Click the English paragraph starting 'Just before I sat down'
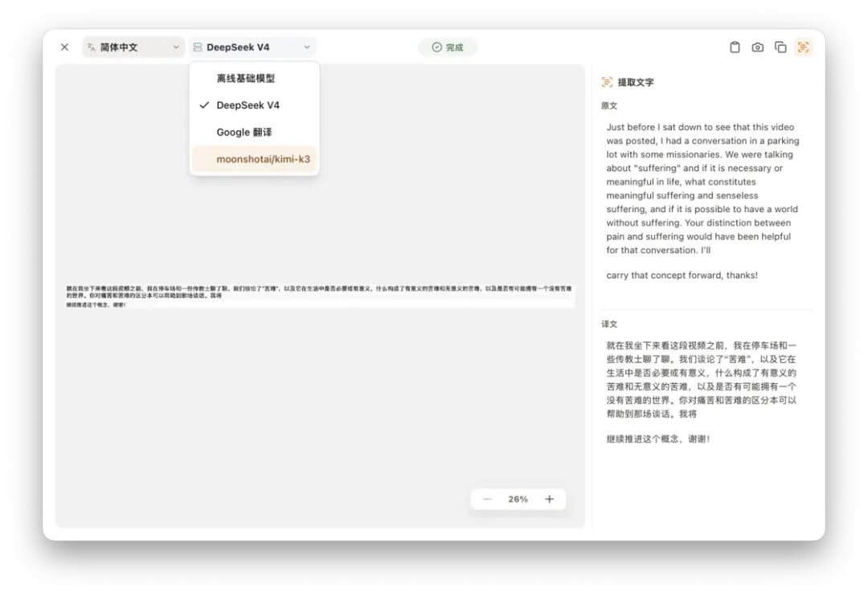 click(x=702, y=189)
